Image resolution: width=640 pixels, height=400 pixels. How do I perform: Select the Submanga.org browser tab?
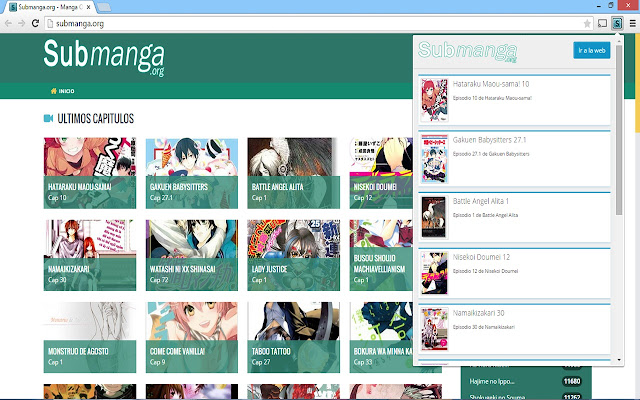49,7
